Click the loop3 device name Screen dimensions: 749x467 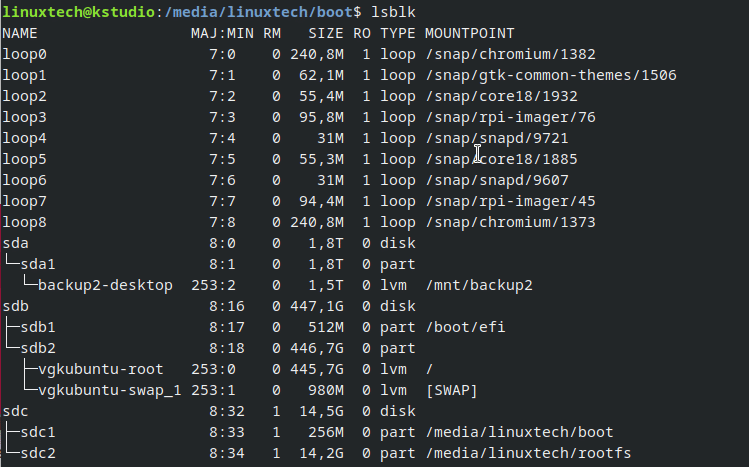(x=24, y=117)
